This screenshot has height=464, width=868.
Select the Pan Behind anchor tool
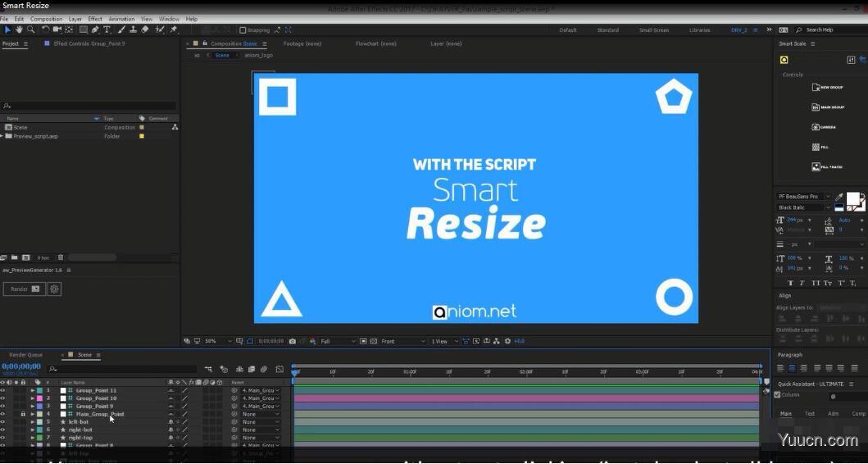(69, 30)
